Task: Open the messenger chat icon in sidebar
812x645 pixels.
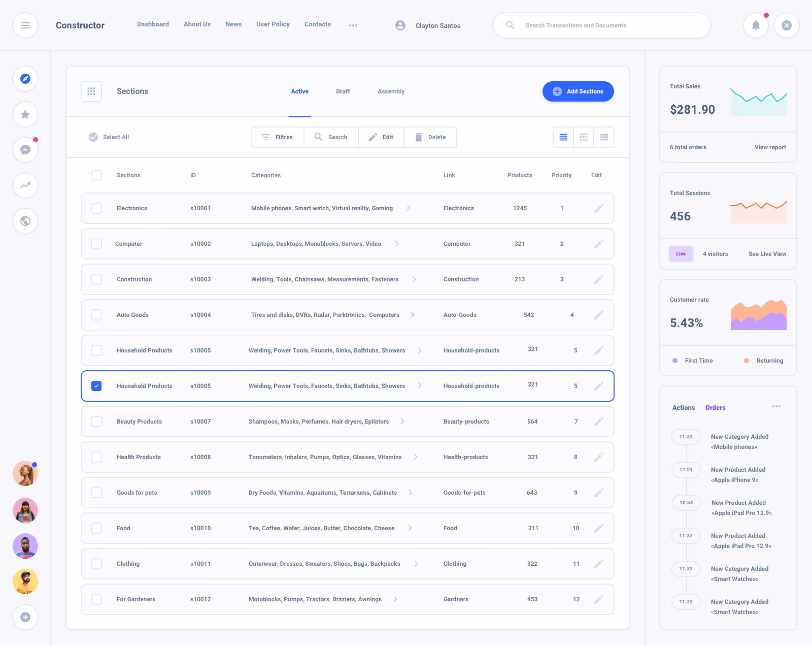Action: click(25, 150)
